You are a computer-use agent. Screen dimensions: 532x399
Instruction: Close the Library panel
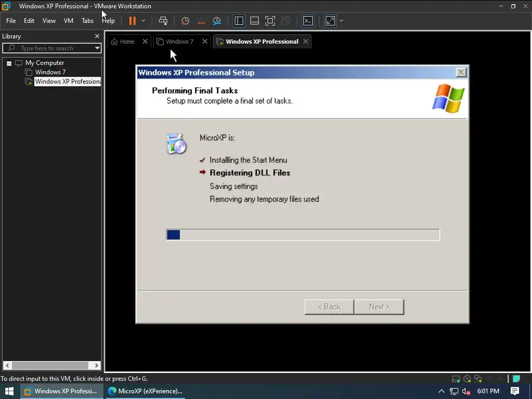(x=97, y=36)
